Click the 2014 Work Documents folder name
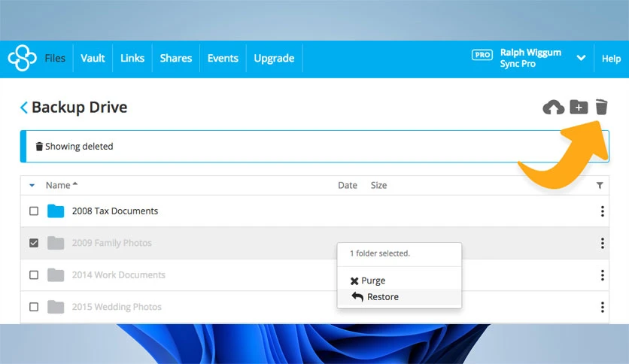629x364 pixels. click(x=118, y=275)
